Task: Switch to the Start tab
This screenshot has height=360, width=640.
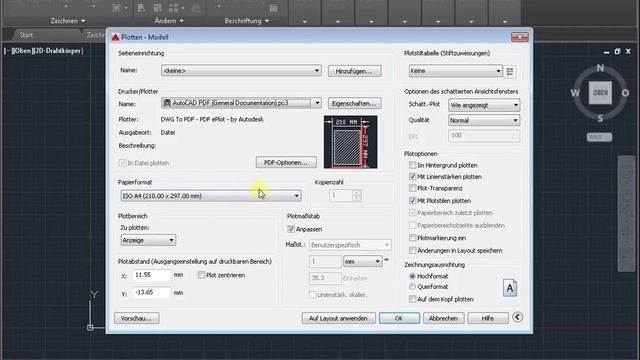Action: pos(27,35)
